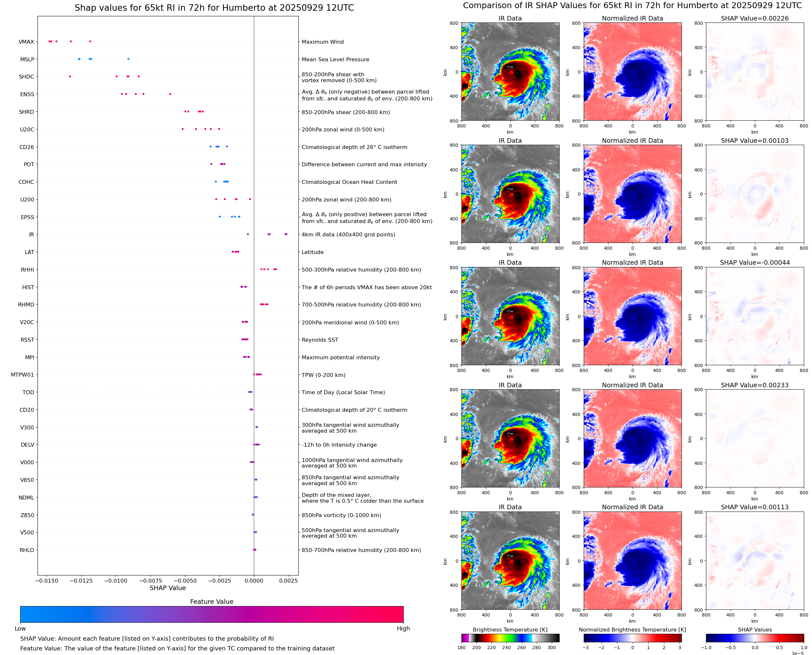Viewport: 812px width, 655px height.
Task: Click the top IR Data image
Action: (510, 72)
